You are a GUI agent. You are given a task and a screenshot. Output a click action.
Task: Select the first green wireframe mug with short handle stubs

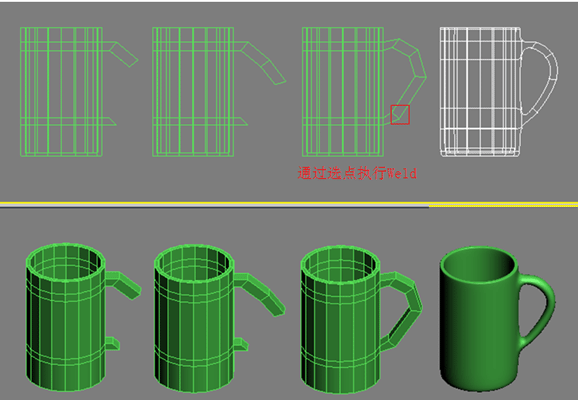coord(79,92)
